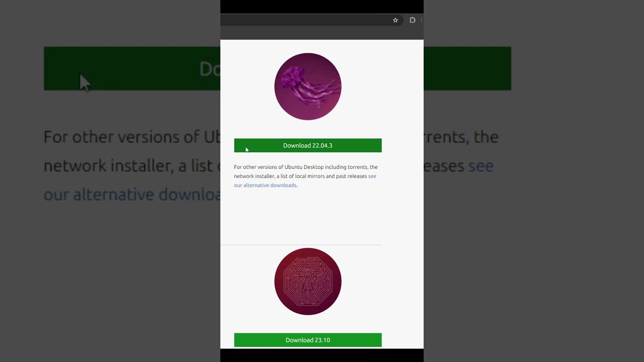
Task: Bookmark this page with the star icon
Action: [395, 20]
